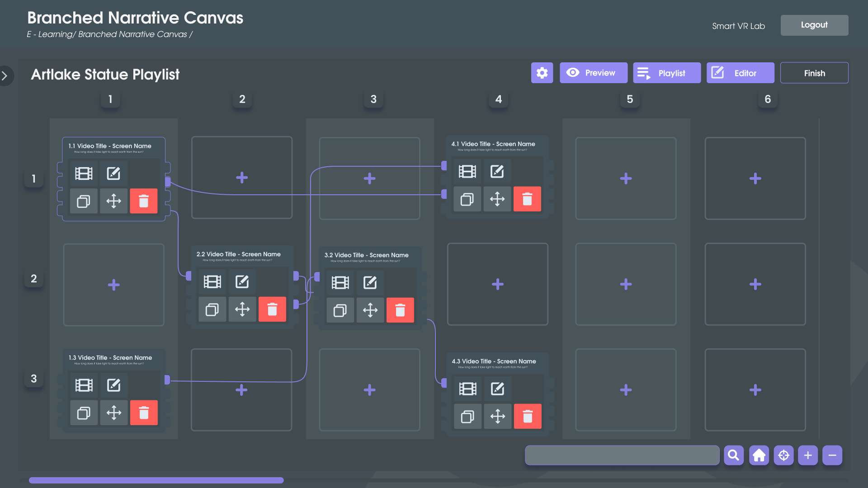Click the move icon on node 1.3
The height and width of the screenshot is (488, 868).
(x=113, y=413)
